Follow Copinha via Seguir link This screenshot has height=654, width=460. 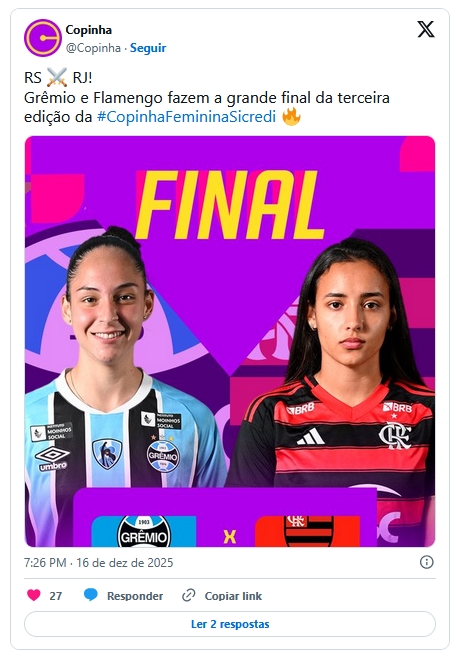(148, 48)
